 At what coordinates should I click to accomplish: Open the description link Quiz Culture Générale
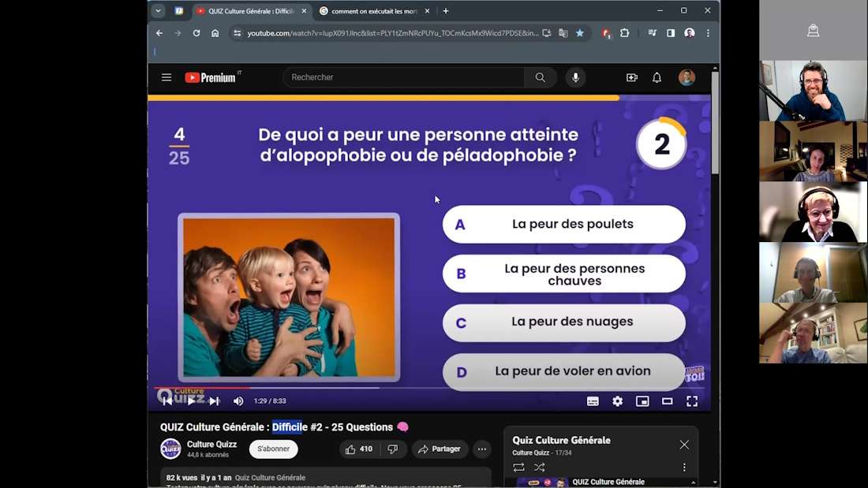[270, 478]
